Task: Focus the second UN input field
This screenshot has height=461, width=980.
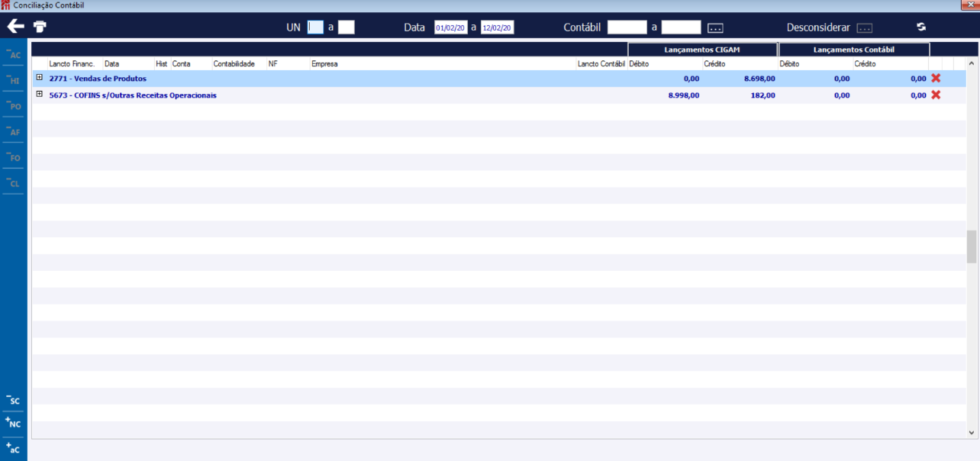Action: click(347, 27)
